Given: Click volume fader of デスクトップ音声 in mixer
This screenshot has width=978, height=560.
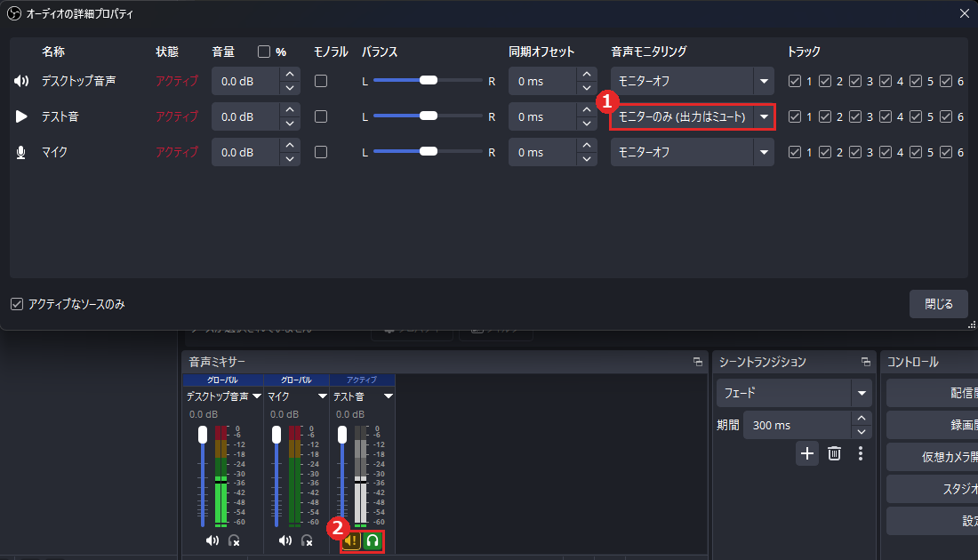Looking at the screenshot, I should [203, 435].
